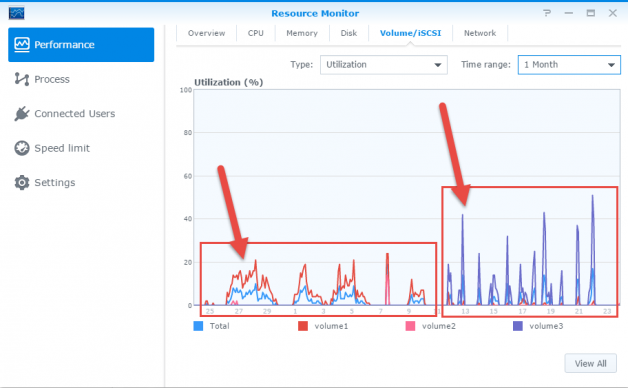Open the Memory tab
628x388 pixels.
302,33
